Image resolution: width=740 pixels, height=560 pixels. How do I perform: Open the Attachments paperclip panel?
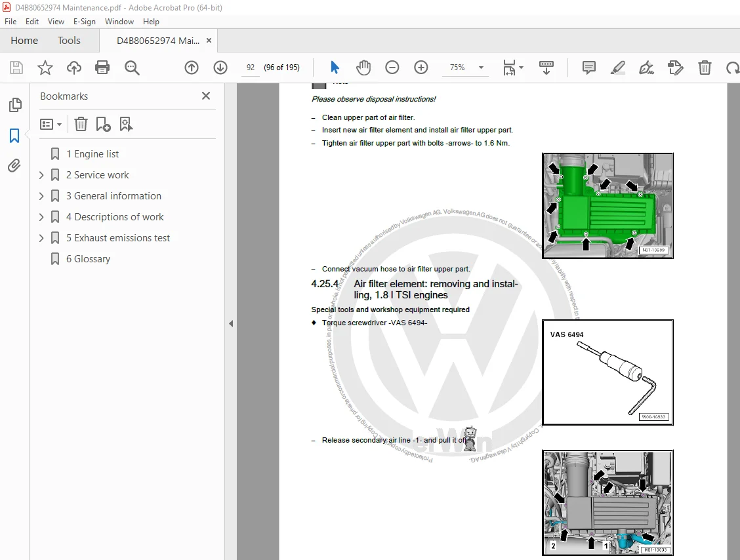(x=14, y=166)
